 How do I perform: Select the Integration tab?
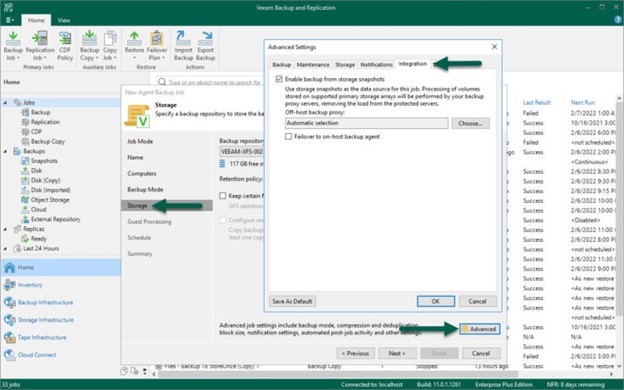point(412,64)
